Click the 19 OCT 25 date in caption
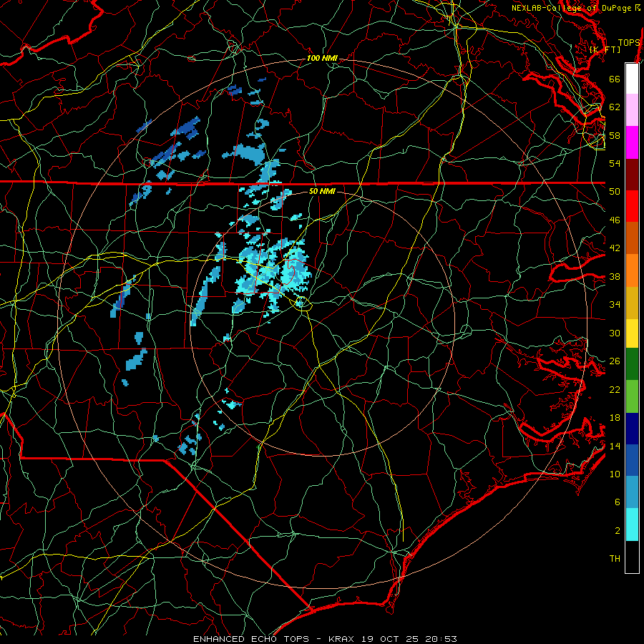 click(x=390, y=639)
